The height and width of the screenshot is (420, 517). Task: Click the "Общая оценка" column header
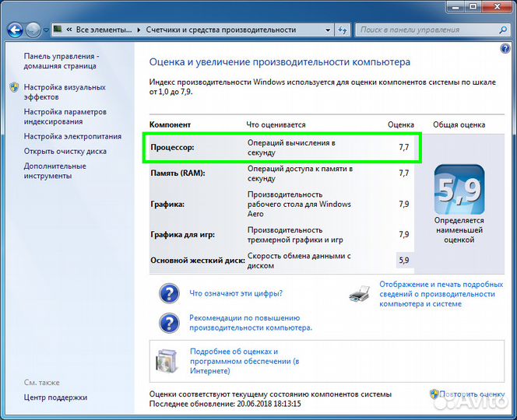coord(459,125)
